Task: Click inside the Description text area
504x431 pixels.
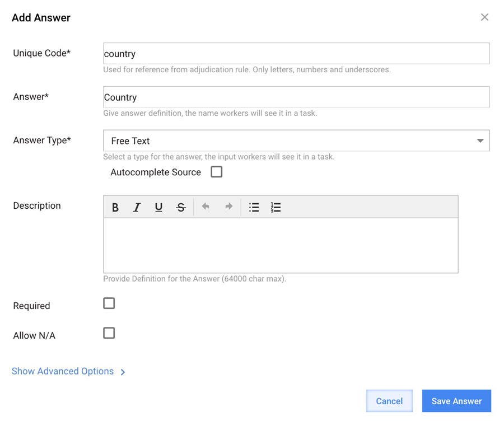Action: click(x=281, y=245)
